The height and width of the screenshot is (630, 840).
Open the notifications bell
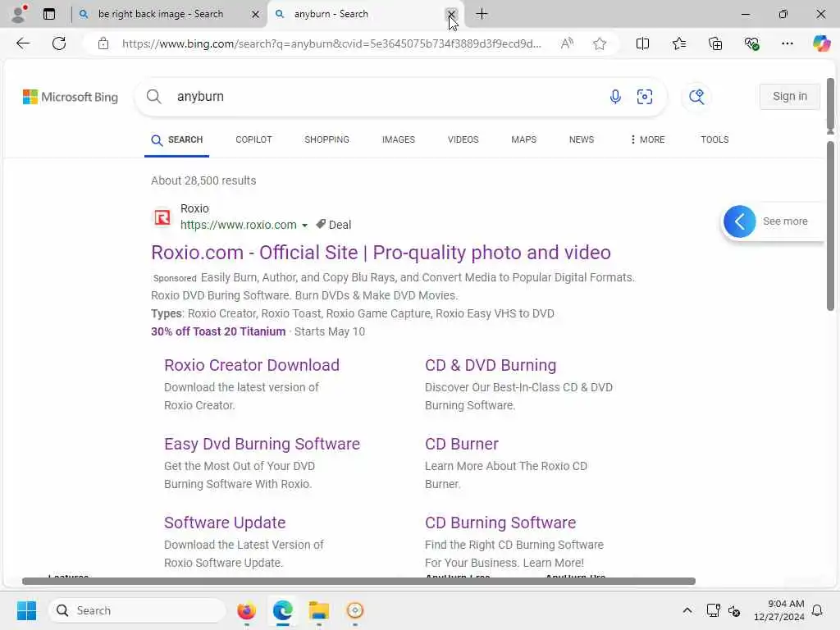[818, 610]
